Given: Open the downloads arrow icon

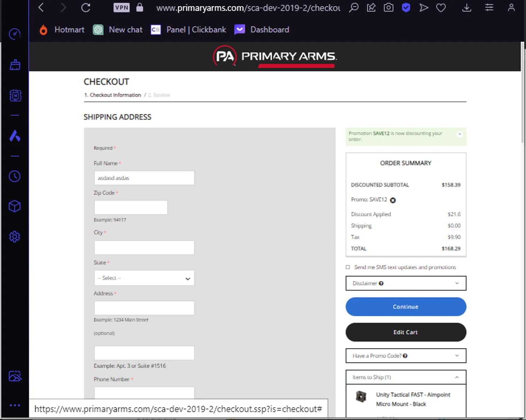Looking at the screenshot, I should tap(467, 7).
